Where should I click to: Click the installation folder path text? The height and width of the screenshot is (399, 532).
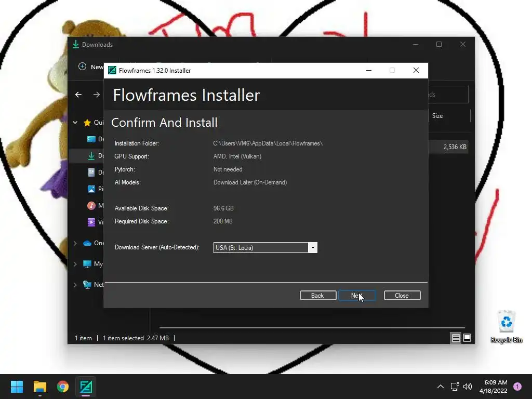[268, 143]
